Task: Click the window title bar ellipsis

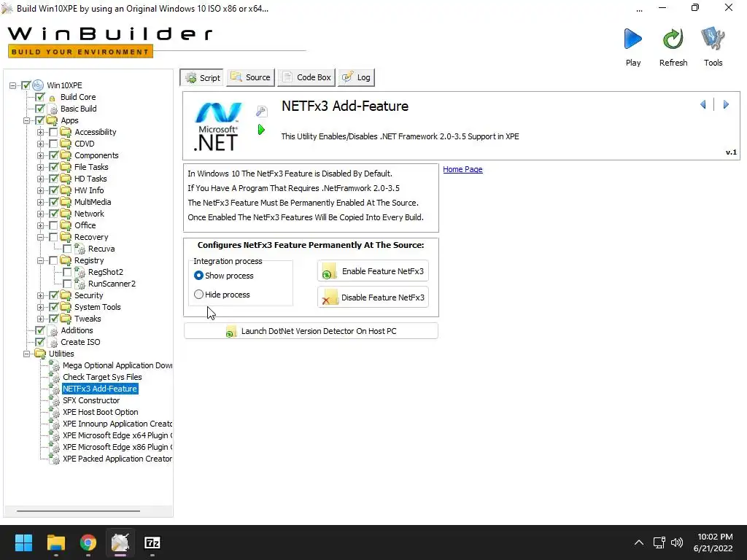Action: pos(639,9)
